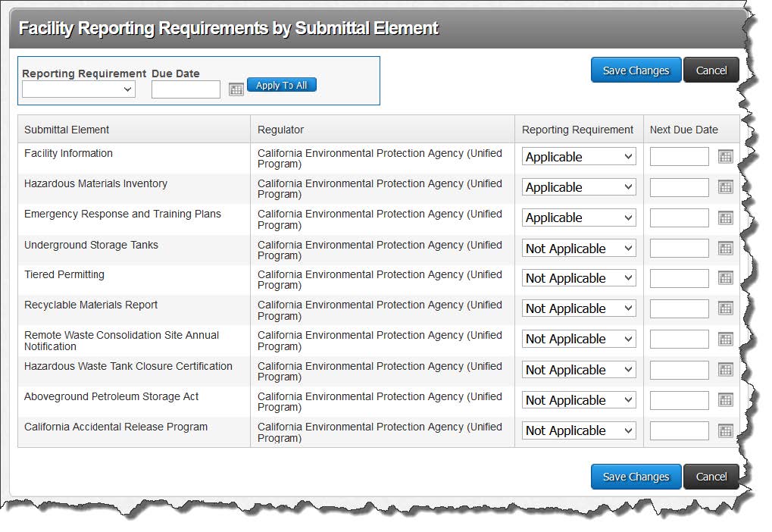
Task: Select the Hazardous Materials Inventory row label
Action: pyautogui.click(x=95, y=183)
